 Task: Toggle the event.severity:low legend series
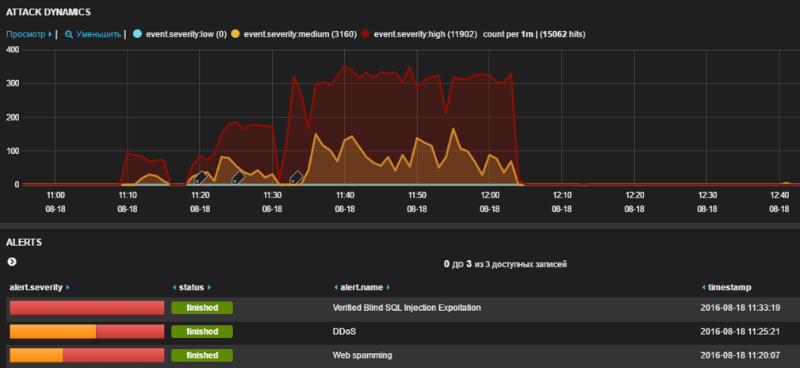click(180, 34)
